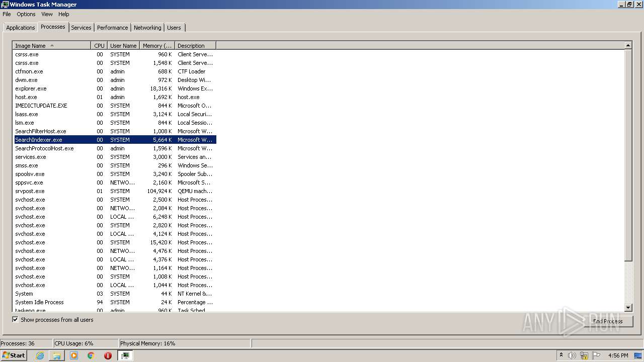Click the 15,420 K memory value

(161, 242)
